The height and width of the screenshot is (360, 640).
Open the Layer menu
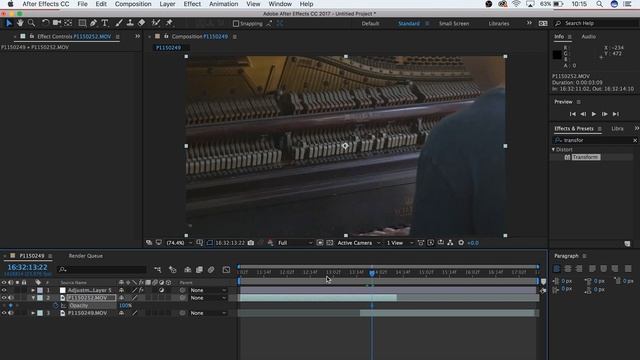coord(167,4)
